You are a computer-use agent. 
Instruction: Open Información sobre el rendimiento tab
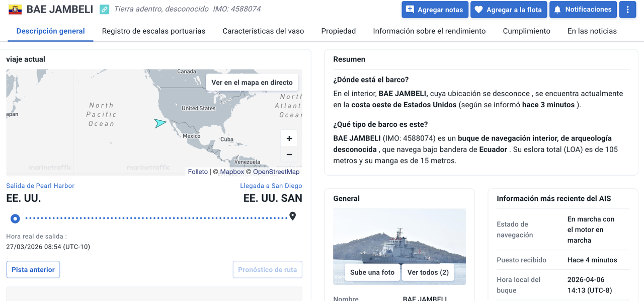429,31
